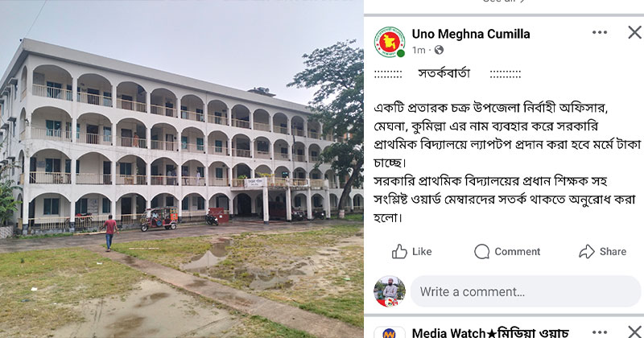
Task: Open the commenter's profile avatar
Action: (390, 291)
